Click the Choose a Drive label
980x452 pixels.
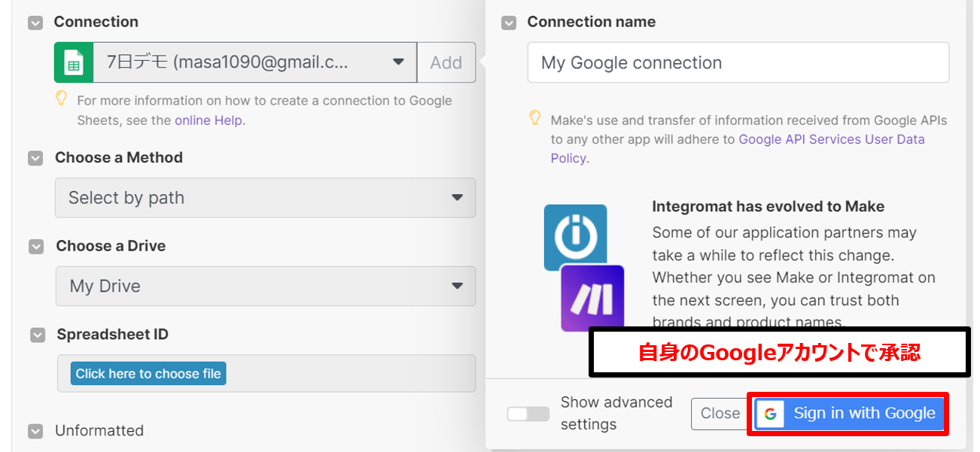click(x=111, y=247)
